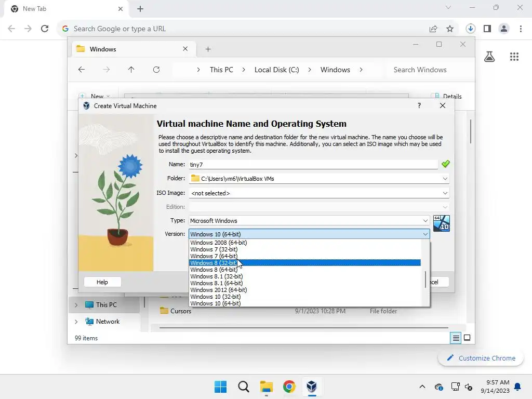
Task: Click the Chrome share page icon
Action: (433, 29)
